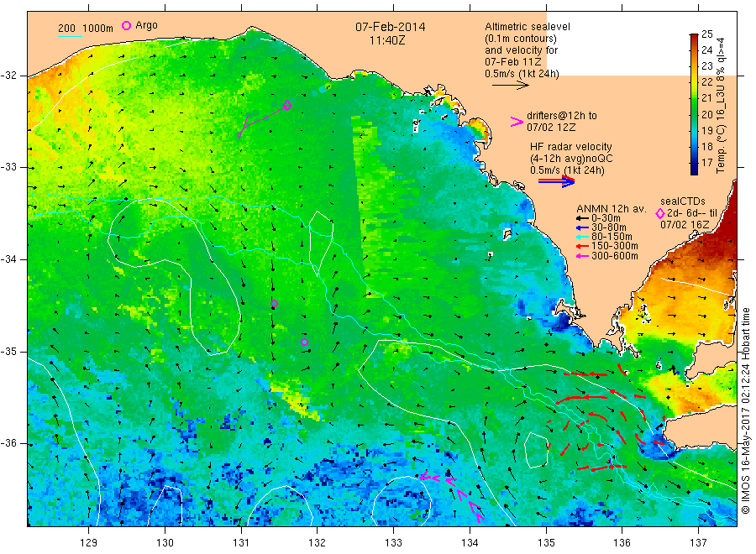Click the IMOS copyright timestamp text
The image size is (756, 554).
(746, 411)
